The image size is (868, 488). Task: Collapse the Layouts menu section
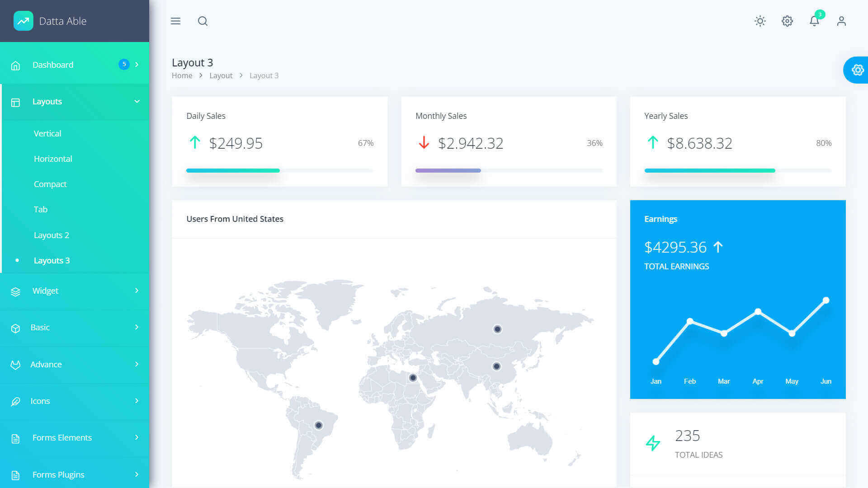click(x=137, y=102)
